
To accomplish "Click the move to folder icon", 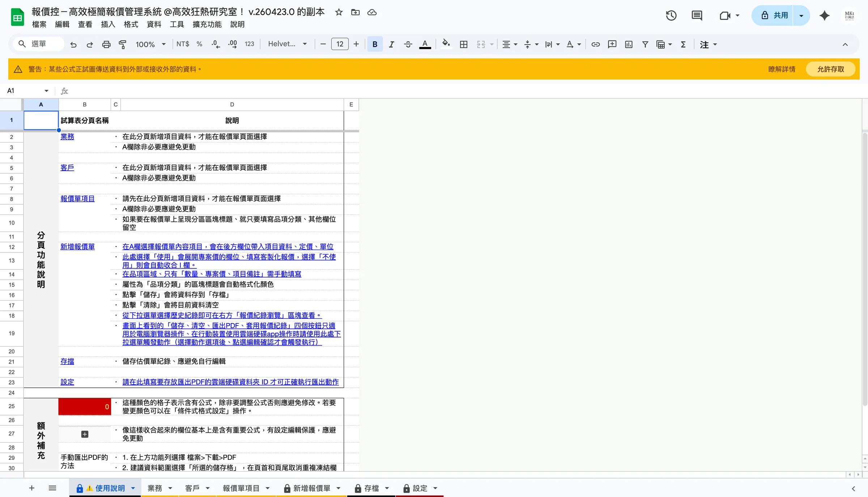I will tap(356, 12).
